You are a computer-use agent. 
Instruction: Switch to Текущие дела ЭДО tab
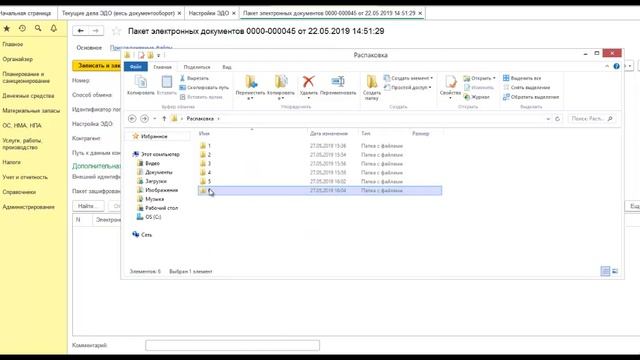pyautogui.click(x=118, y=13)
